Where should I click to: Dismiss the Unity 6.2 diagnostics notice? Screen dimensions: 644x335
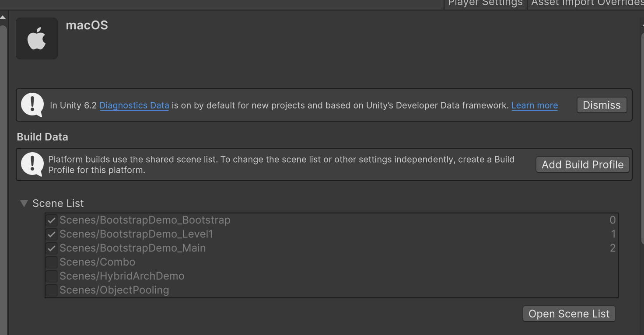point(602,105)
